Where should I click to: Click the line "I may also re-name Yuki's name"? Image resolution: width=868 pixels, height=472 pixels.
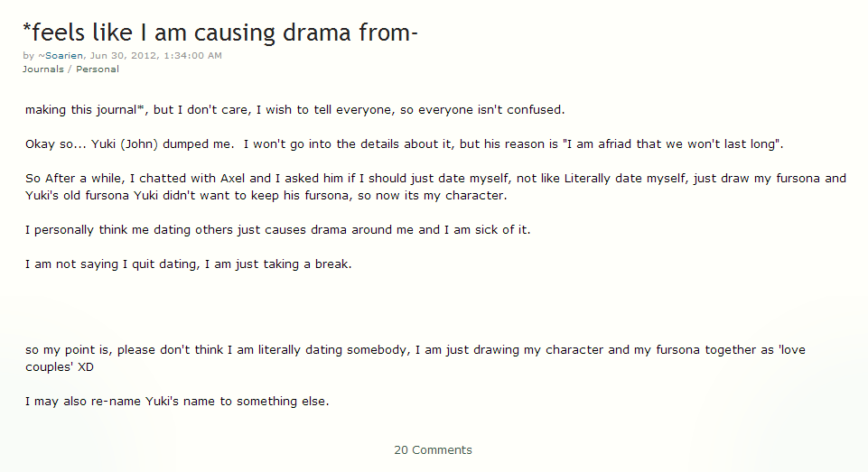tap(177, 402)
